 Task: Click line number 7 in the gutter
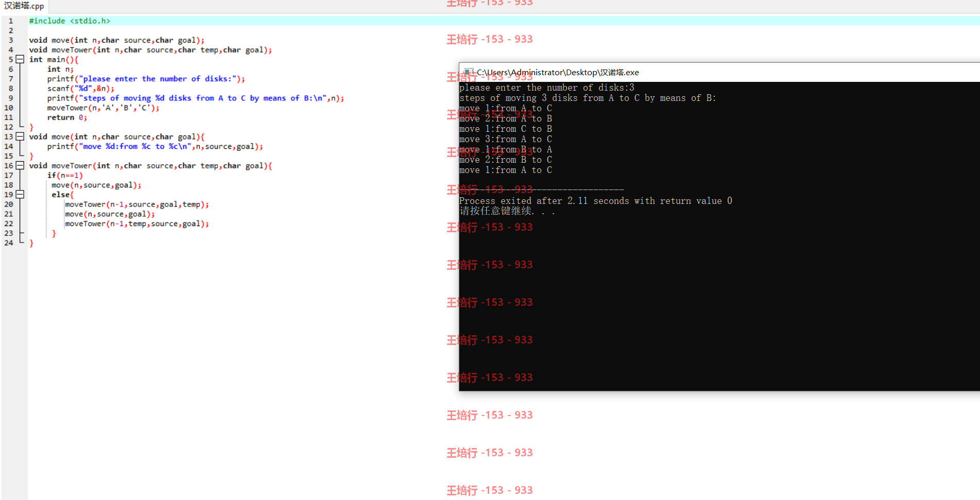[x=10, y=79]
